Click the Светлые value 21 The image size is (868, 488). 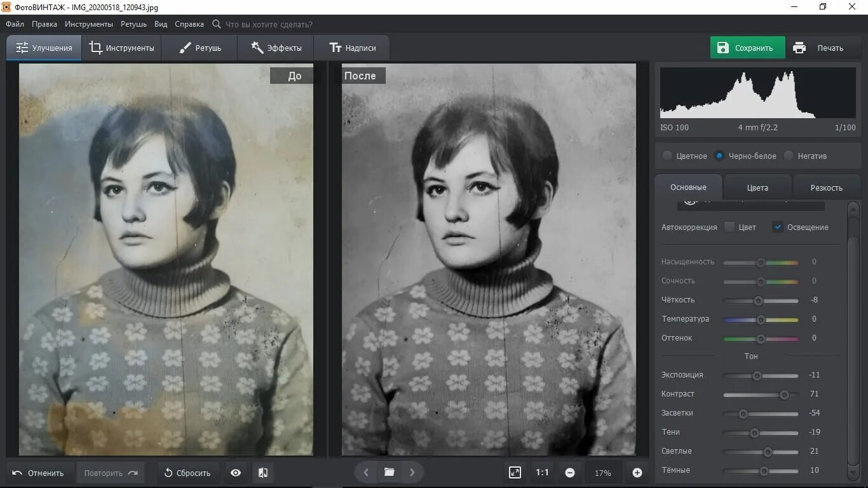814,451
